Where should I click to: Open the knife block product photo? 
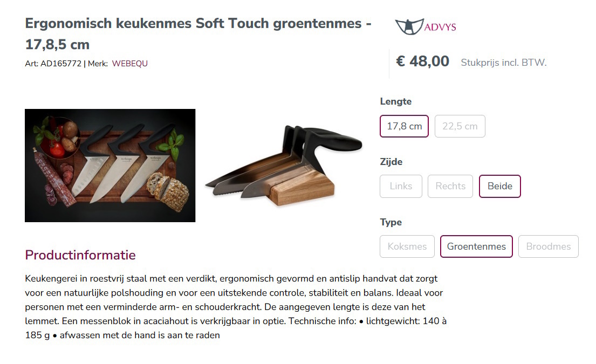(283, 165)
